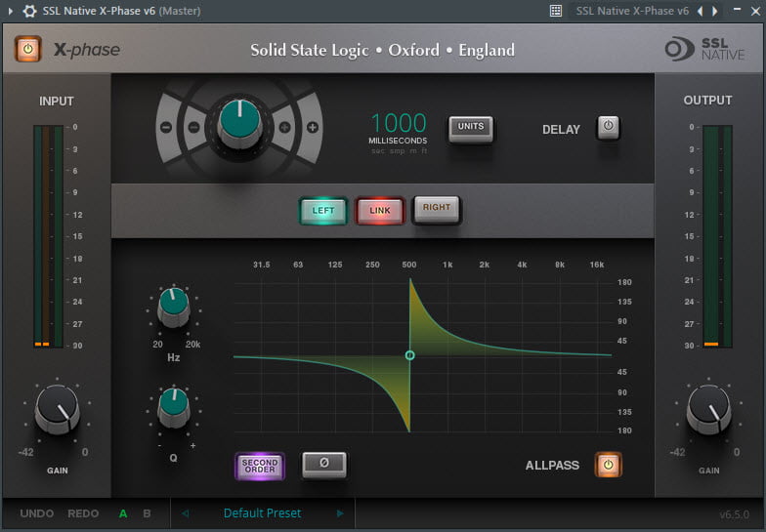Expand the plugin window menu arrow

10,11
